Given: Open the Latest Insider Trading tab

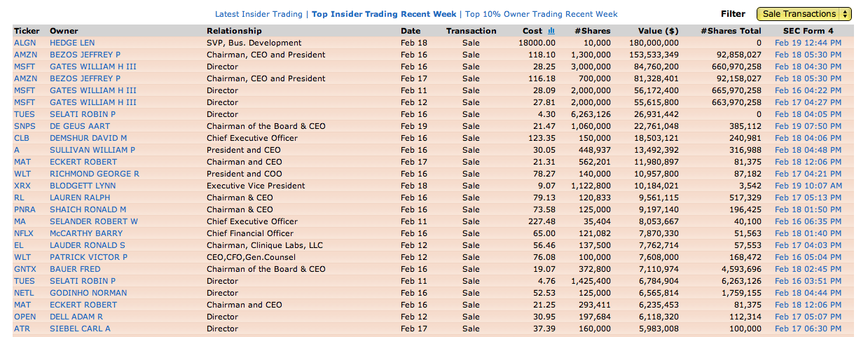Looking at the screenshot, I should tap(259, 14).
